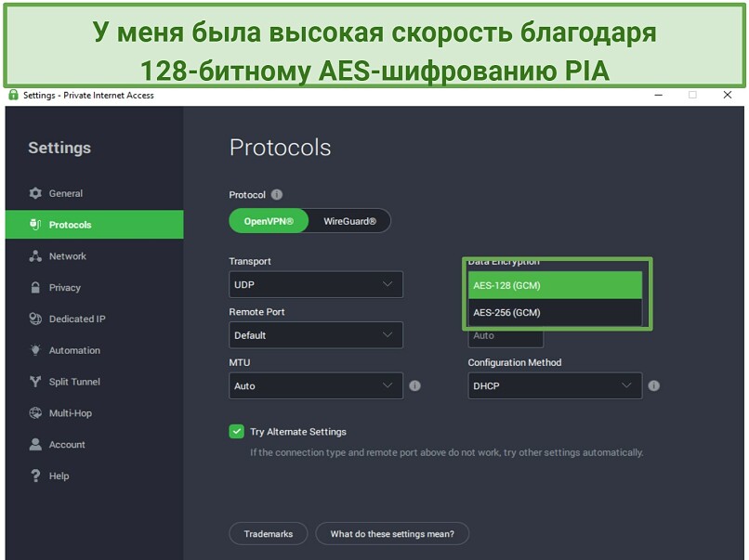
Task: Click What do these settings mean button
Action: tap(392, 534)
